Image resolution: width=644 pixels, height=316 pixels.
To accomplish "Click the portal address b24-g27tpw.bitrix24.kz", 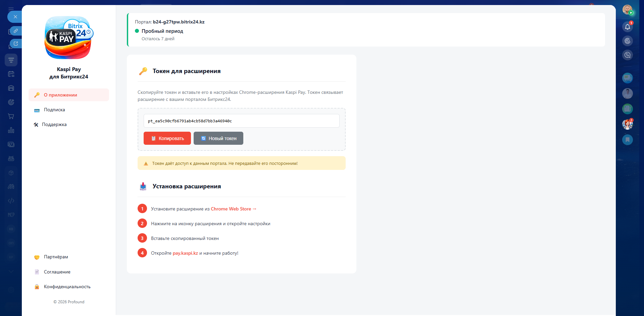I will (179, 22).
